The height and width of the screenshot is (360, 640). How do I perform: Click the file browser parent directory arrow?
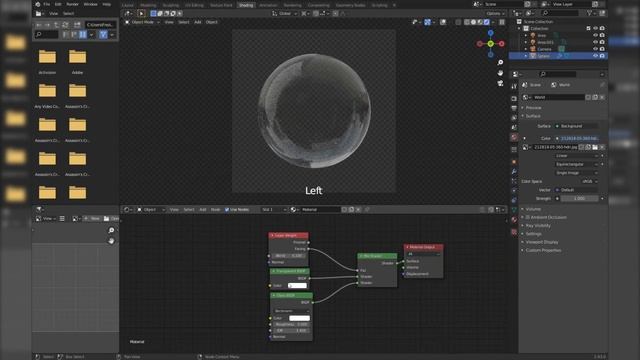point(56,25)
